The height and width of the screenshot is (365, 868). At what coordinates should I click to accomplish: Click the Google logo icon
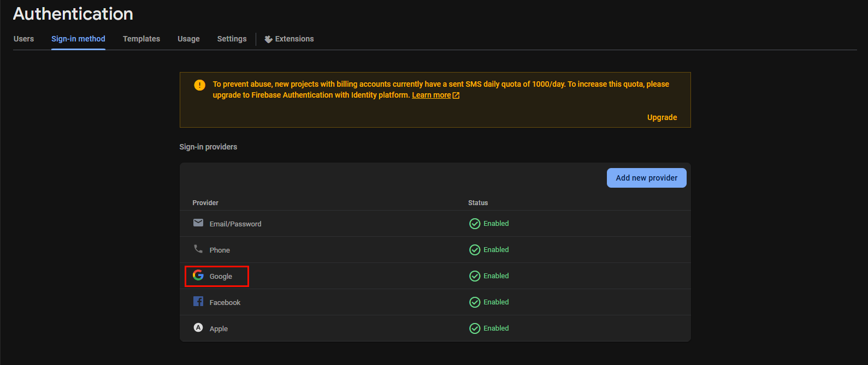click(198, 275)
